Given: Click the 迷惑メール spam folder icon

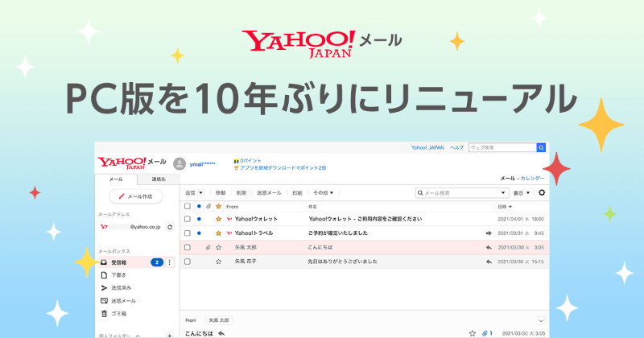Looking at the screenshot, I should pyautogui.click(x=104, y=301).
